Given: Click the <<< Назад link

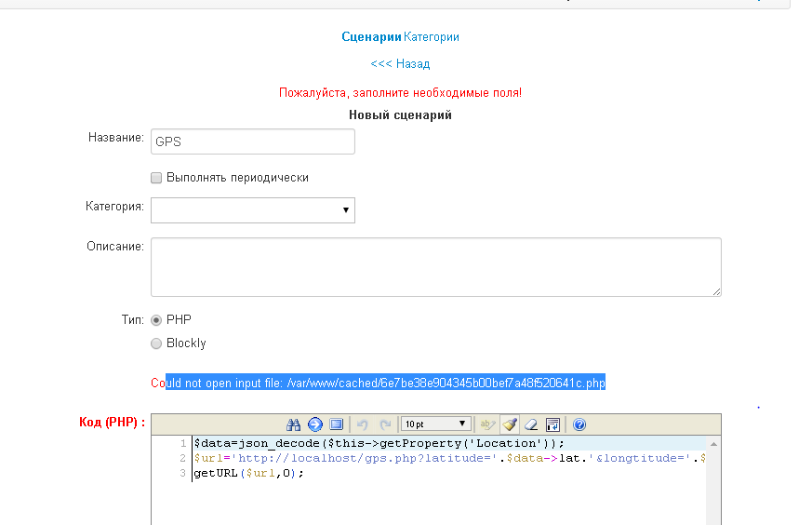Looking at the screenshot, I should (x=400, y=64).
